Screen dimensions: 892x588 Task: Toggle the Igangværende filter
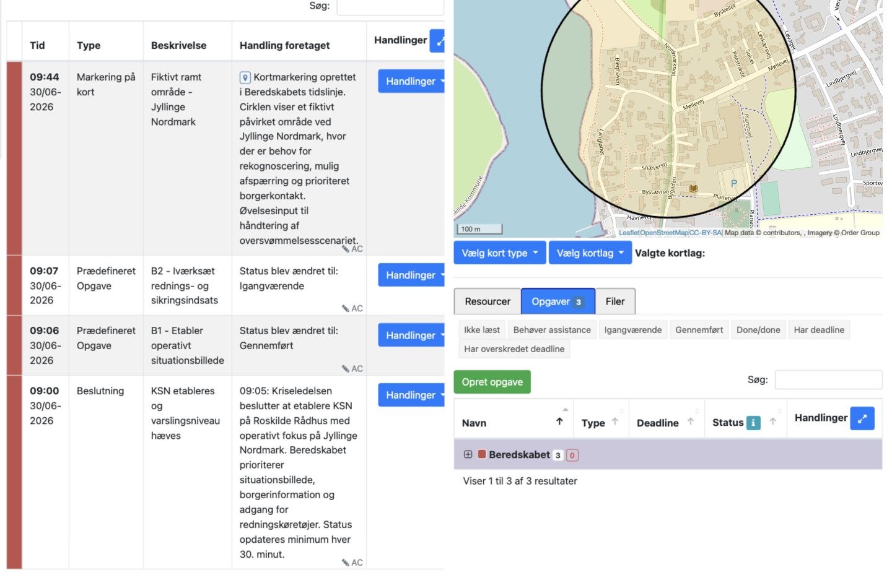[633, 330]
